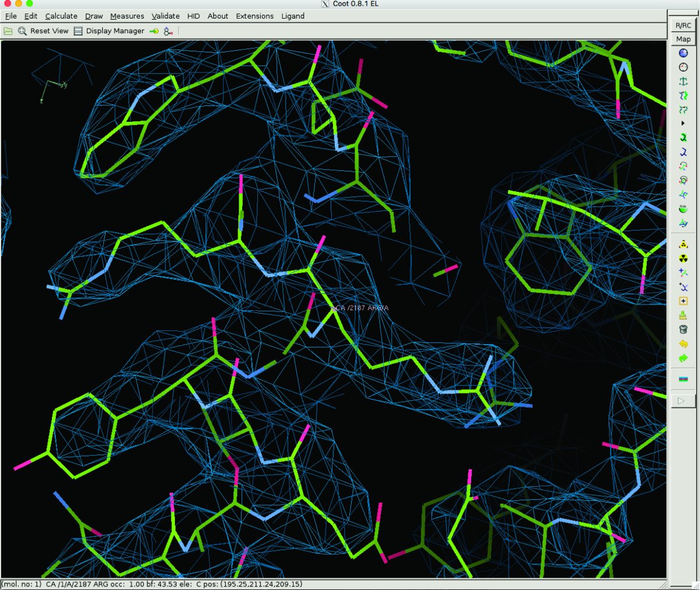Click the striped color bar icon
Viewport: 700px width, 590px height.
683,379
